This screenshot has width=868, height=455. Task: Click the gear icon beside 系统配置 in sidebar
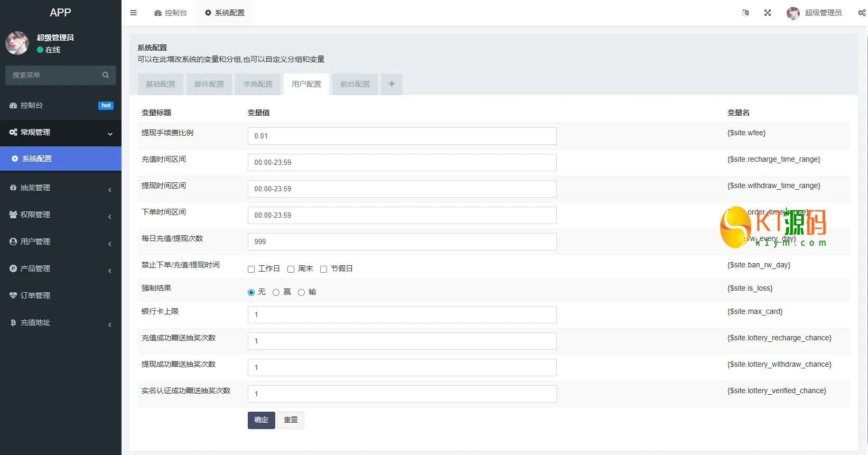coord(15,159)
